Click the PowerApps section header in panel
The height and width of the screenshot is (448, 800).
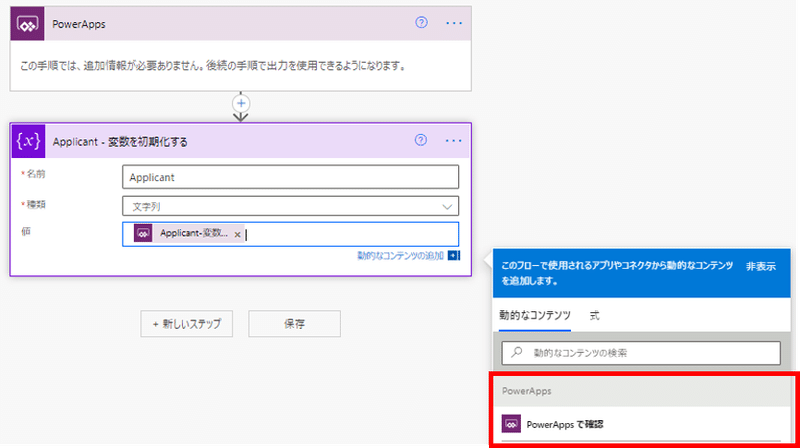click(x=641, y=391)
